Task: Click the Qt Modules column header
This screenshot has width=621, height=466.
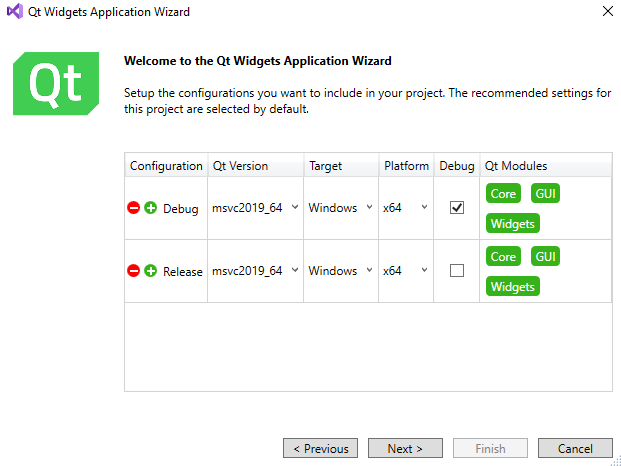Action: tap(546, 165)
